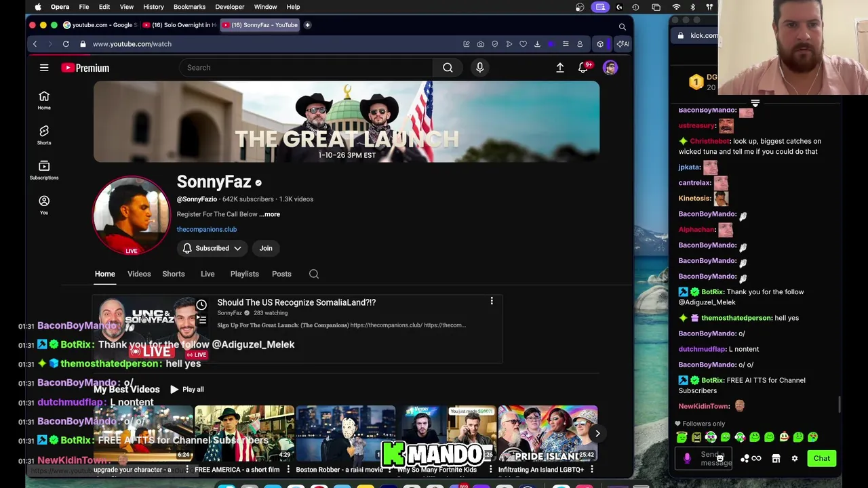Image resolution: width=868 pixels, height=488 pixels.
Task: Open SonnyFaz live channel avatar
Action: [132, 216]
